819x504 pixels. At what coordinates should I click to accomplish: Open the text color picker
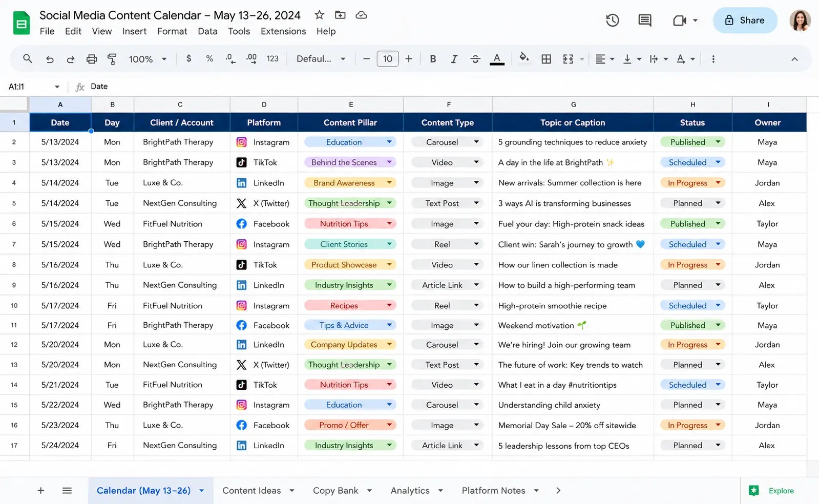coord(497,59)
